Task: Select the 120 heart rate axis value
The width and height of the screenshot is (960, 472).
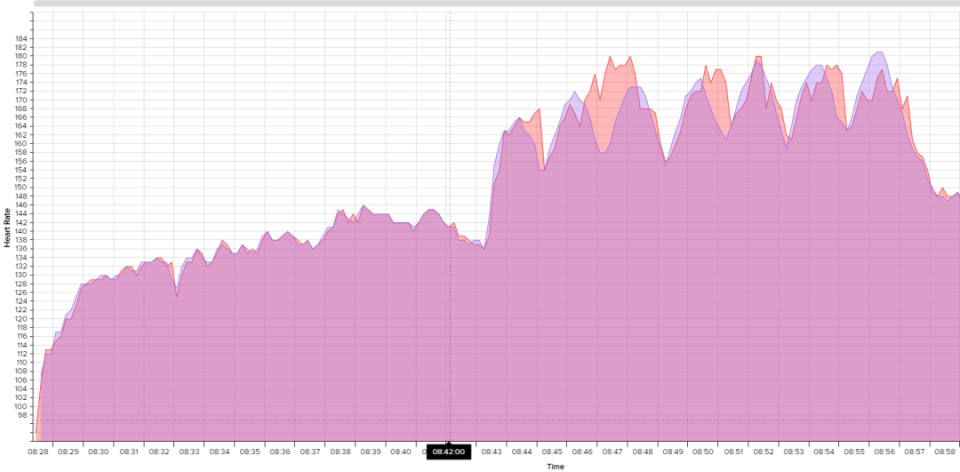Action: pyautogui.click(x=23, y=319)
